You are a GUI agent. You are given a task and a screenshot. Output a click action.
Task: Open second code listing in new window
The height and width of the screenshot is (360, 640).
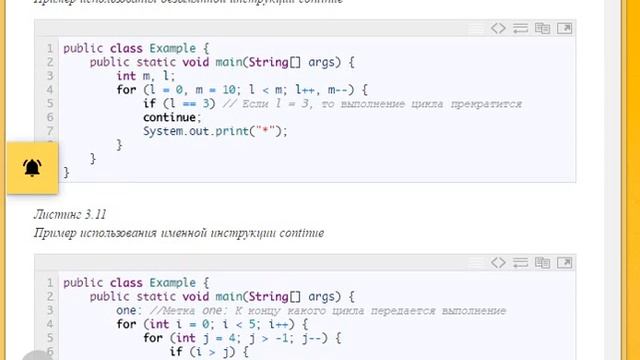coord(564,262)
